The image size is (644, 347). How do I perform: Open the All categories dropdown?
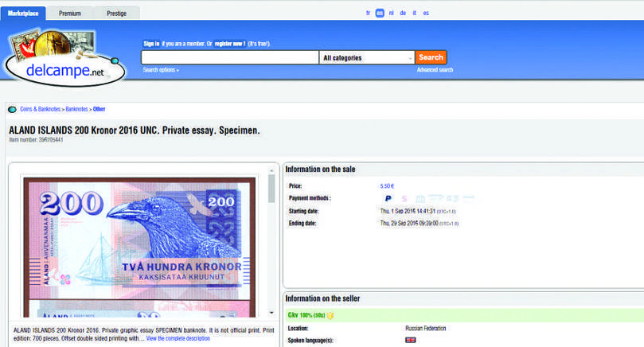coord(367,57)
